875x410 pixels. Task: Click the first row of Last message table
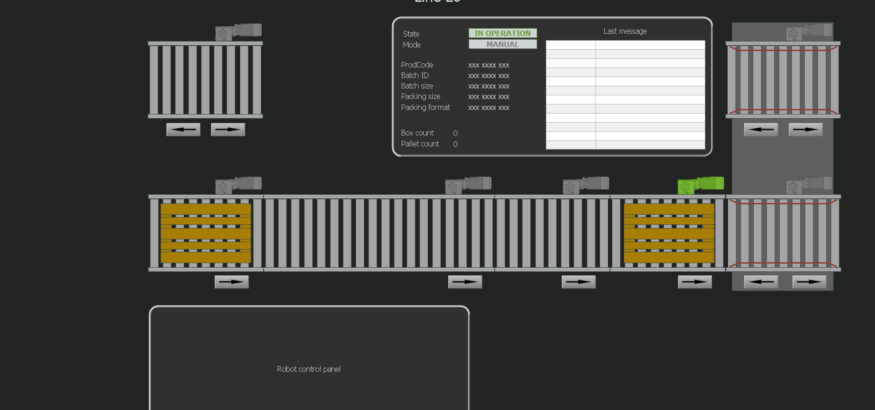pos(626,45)
